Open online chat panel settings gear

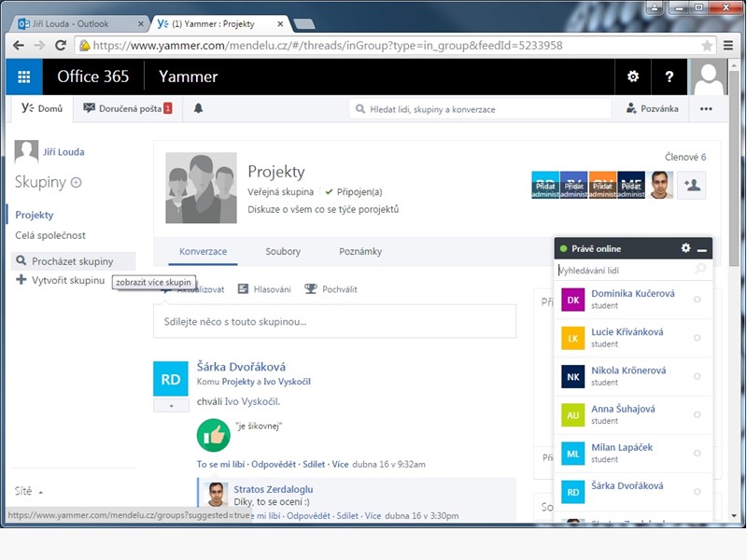pyautogui.click(x=685, y=248)
